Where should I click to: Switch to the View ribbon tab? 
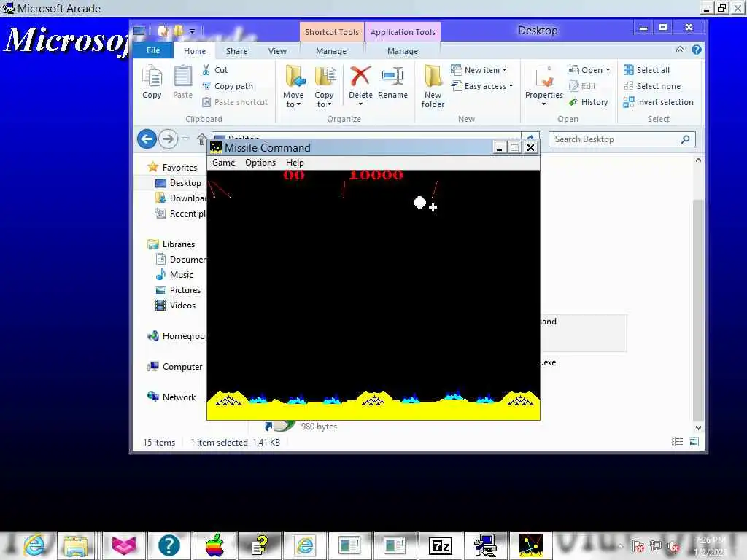pyautogui.click(x=277, y=51)
